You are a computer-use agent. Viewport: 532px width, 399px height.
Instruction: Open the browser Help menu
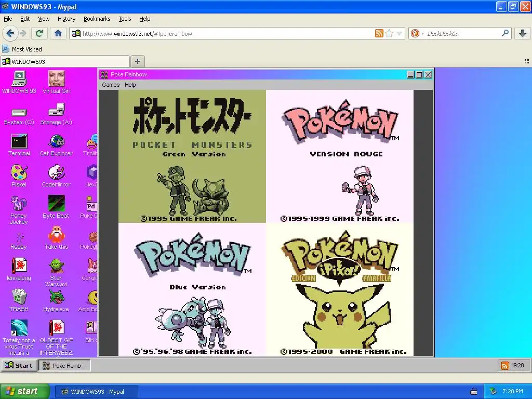pyautogui.click(x=145, y=19)
